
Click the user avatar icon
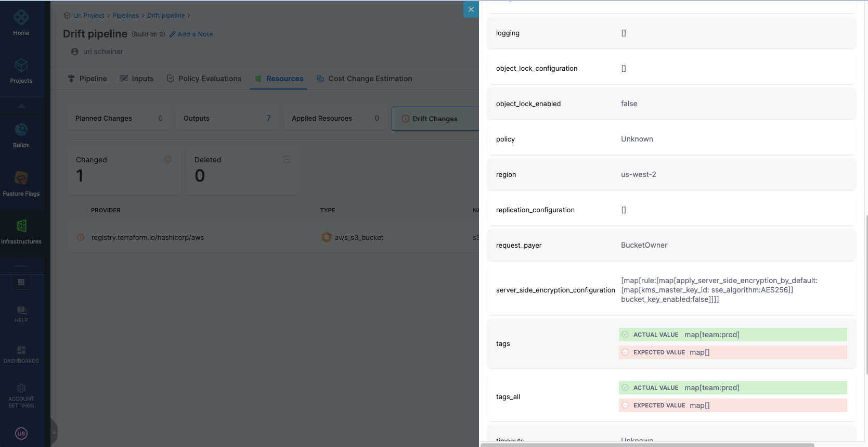[21, 433]
